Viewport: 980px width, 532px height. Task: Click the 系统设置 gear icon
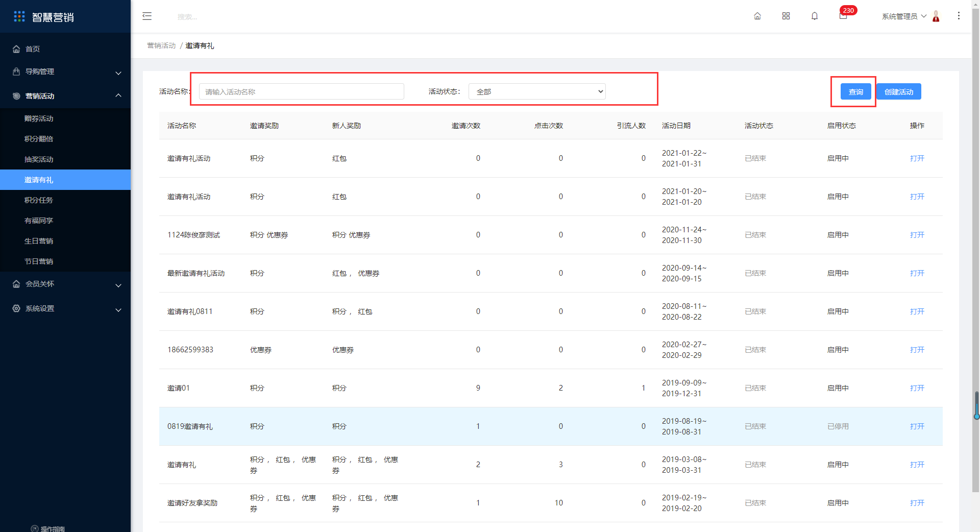(x=16, y=308)
